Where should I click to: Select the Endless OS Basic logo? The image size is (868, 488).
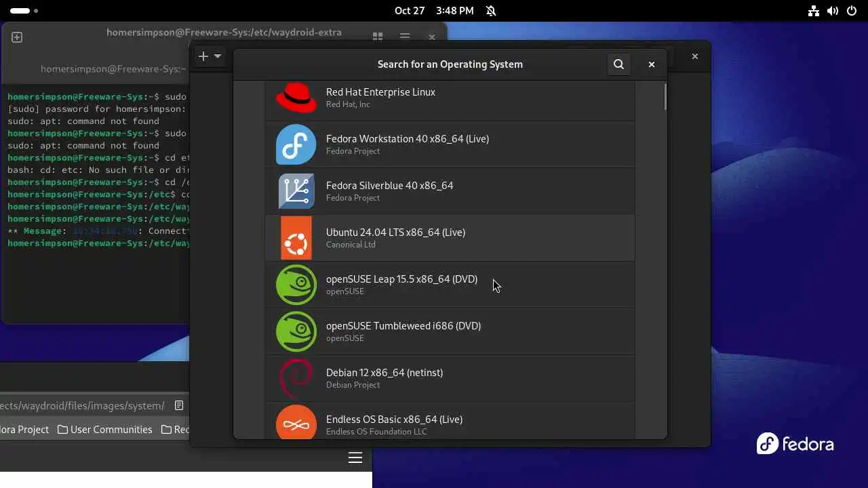(296, 422)
